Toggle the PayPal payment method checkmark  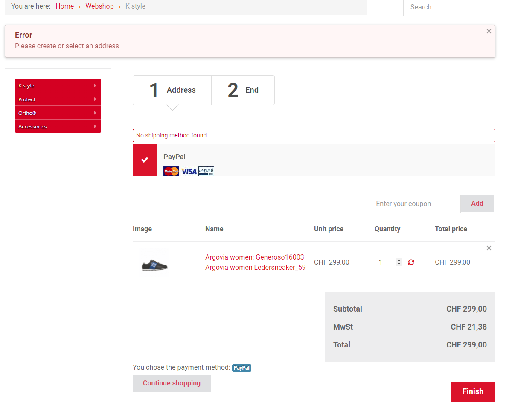145,160
